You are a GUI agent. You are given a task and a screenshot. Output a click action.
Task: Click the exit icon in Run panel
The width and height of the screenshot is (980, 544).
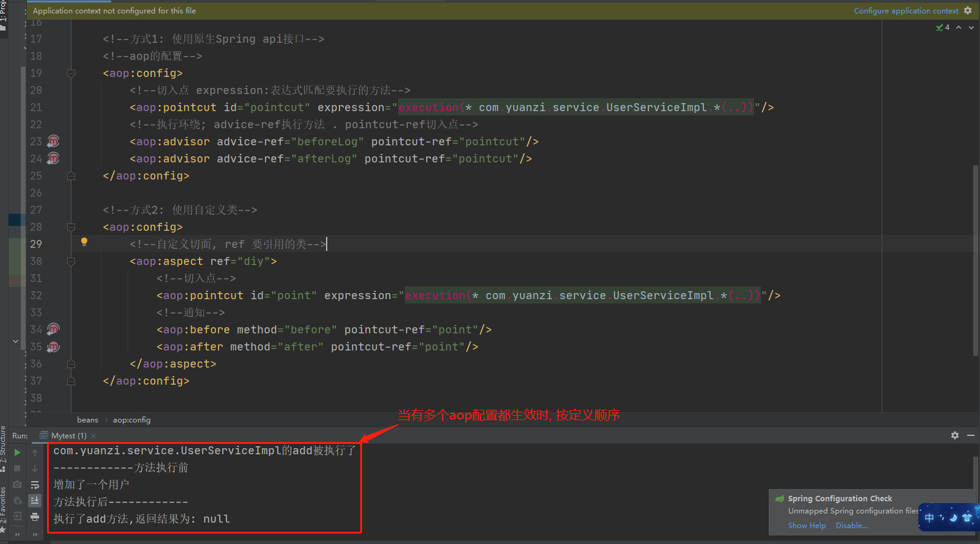(17, 517)
